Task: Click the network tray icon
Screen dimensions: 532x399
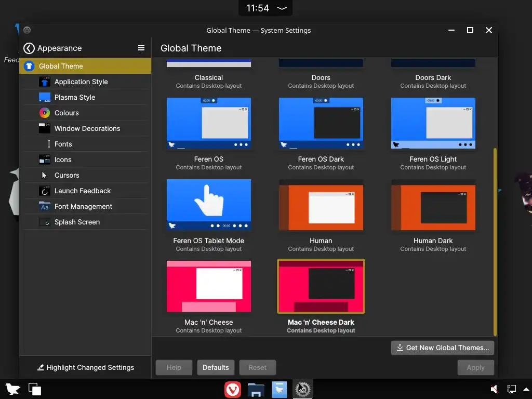Action: [x=511, y=389]
